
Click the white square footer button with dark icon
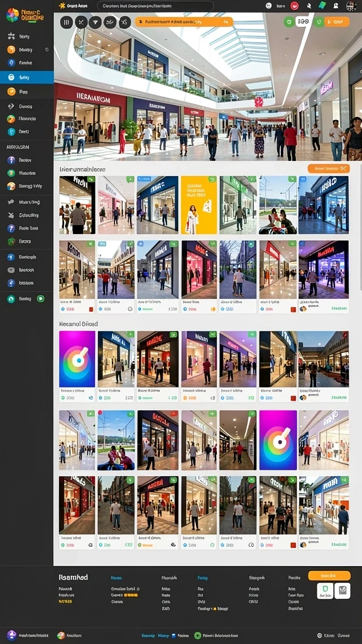point(343,591)
